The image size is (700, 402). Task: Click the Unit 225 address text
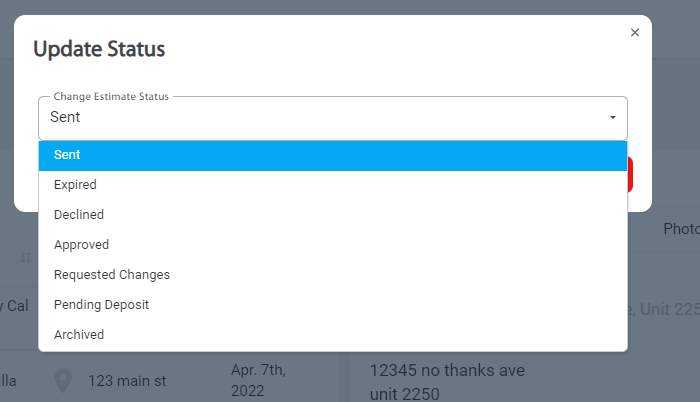point(669,309)
